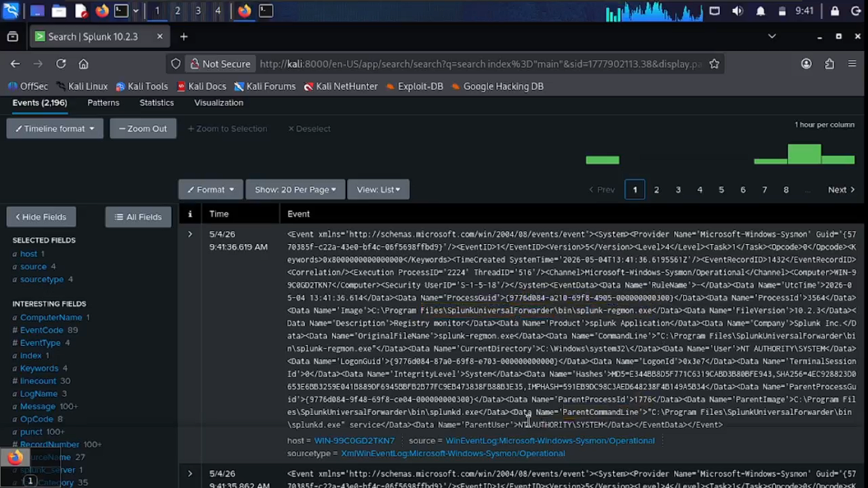Go to results page 5
This screenshot has width=868, height=488.
(721, 189)
